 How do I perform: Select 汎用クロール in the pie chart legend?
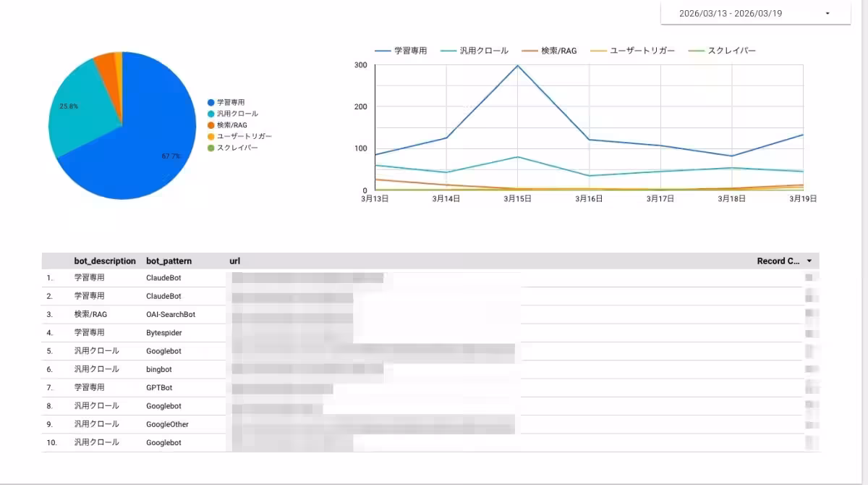tap(237, 114)
